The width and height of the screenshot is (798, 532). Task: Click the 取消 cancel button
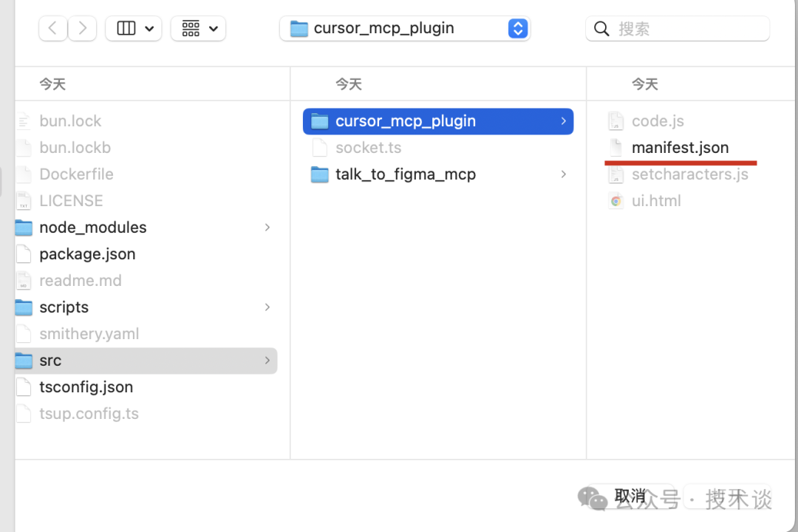tap(630, 496)
